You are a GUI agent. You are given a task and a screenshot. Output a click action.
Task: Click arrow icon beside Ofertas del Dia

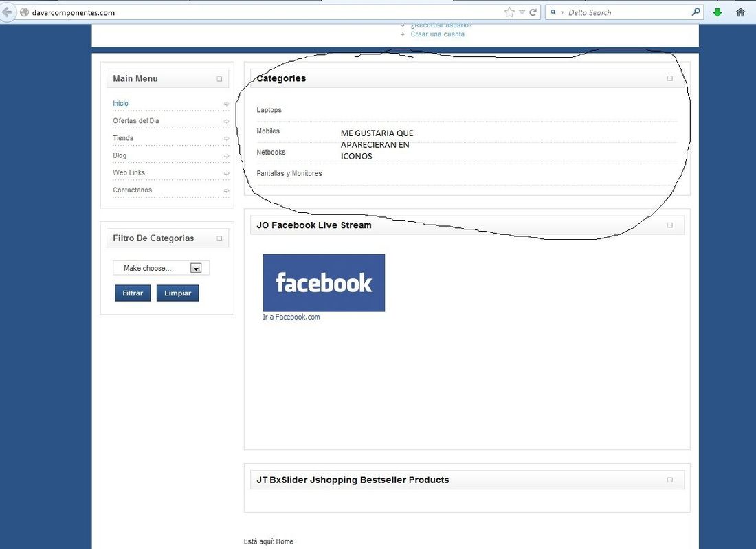coord(226,122)
